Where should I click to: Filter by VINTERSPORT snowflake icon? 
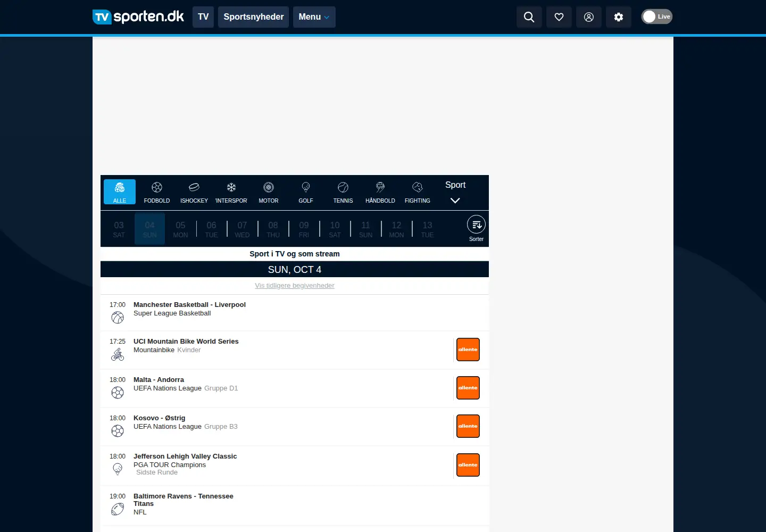(231, 192)
